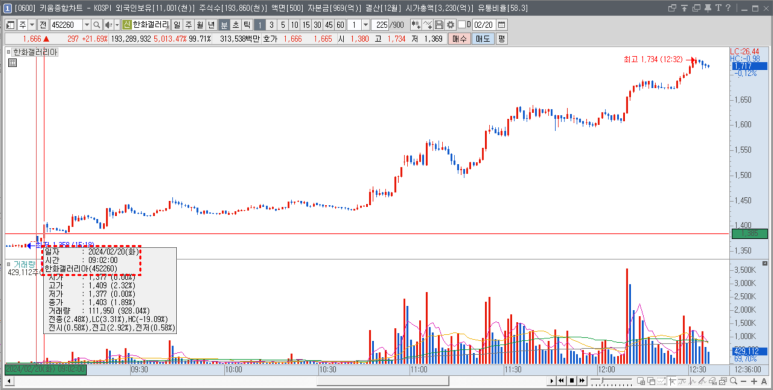
Task: Open the minute interval dropdown arrow
Action: coord(365,25)
